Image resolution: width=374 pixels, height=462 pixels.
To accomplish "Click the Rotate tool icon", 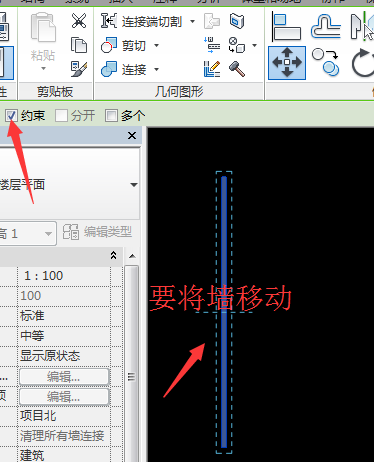I will (363, 63).
